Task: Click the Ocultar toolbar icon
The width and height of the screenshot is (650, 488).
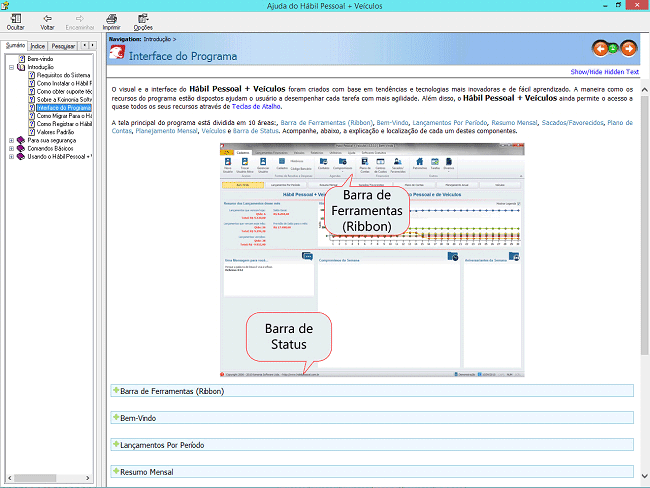Action: pyautogui.click(x=16, y=22)
